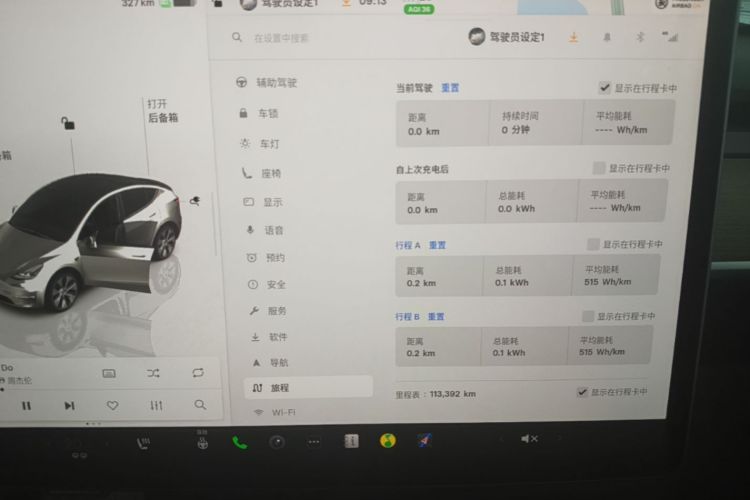Enable 显示在行程卡中 for 行程 A
Viewport: 750px width, 500px height.
pyautogui.click(x=593, y=244)
